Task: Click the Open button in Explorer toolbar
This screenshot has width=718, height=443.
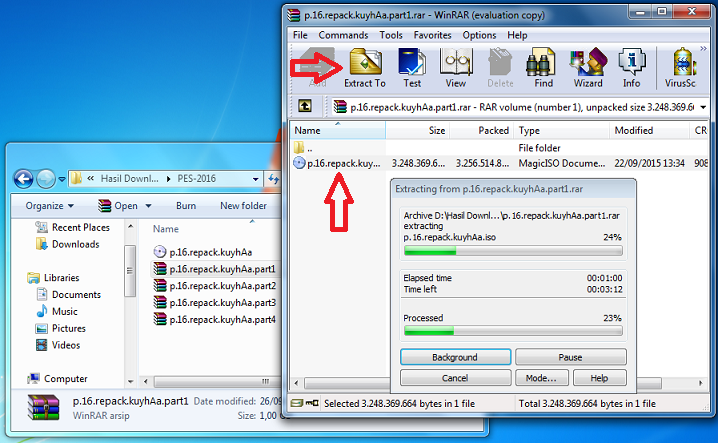Action: tap(118, 206)
